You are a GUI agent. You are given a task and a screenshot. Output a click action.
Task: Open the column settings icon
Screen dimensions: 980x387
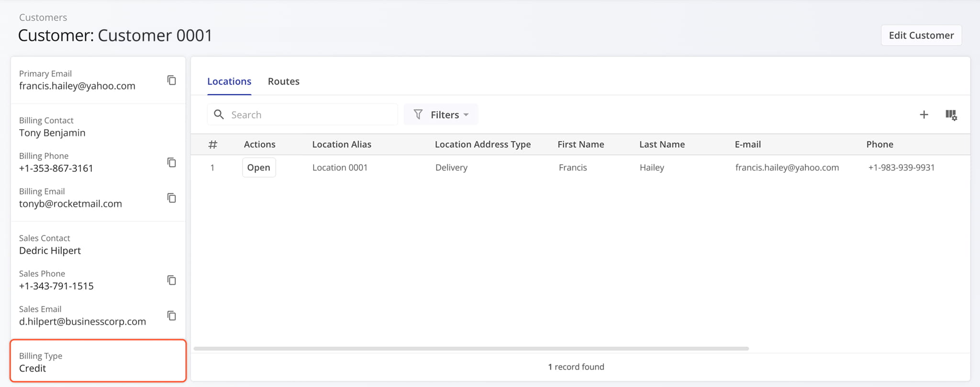tap(951, 114)
